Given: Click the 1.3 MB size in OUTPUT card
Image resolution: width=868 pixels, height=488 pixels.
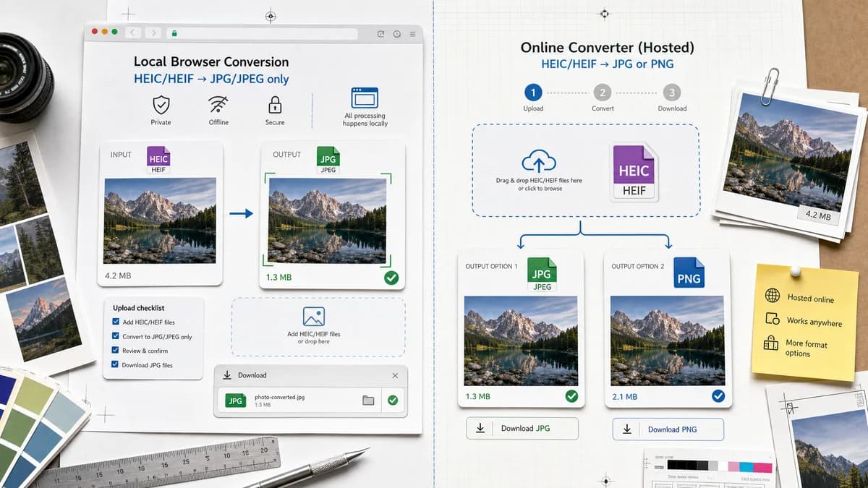Looking at the screenshot, I should coord(279,278).
